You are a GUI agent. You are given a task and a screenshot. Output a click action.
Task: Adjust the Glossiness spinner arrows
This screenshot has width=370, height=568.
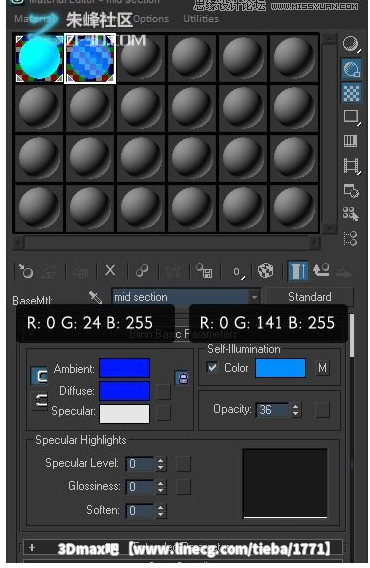161,486
